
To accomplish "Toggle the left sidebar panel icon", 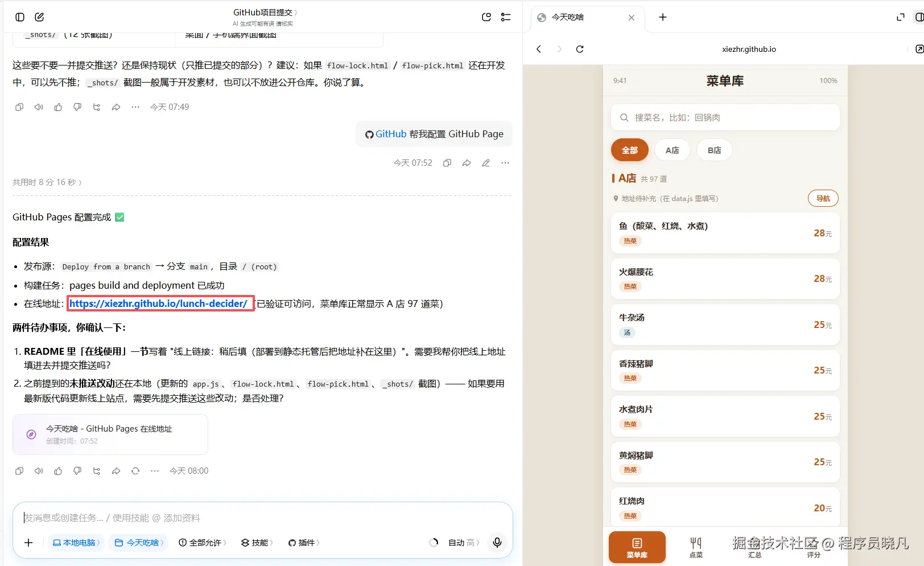I will tap(20, 17).
